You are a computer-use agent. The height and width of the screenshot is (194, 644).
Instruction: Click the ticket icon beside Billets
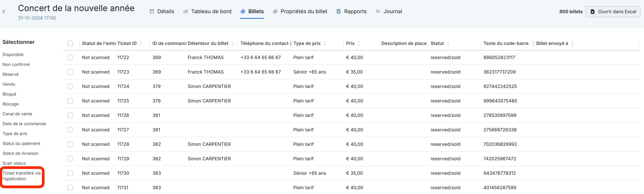242,11
